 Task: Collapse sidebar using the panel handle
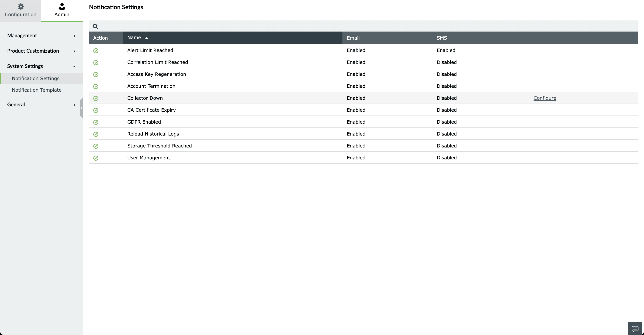click(81, 108)
